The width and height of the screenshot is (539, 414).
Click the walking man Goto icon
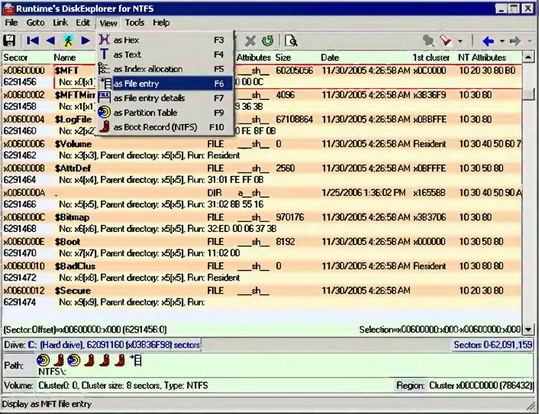(68, 41)
